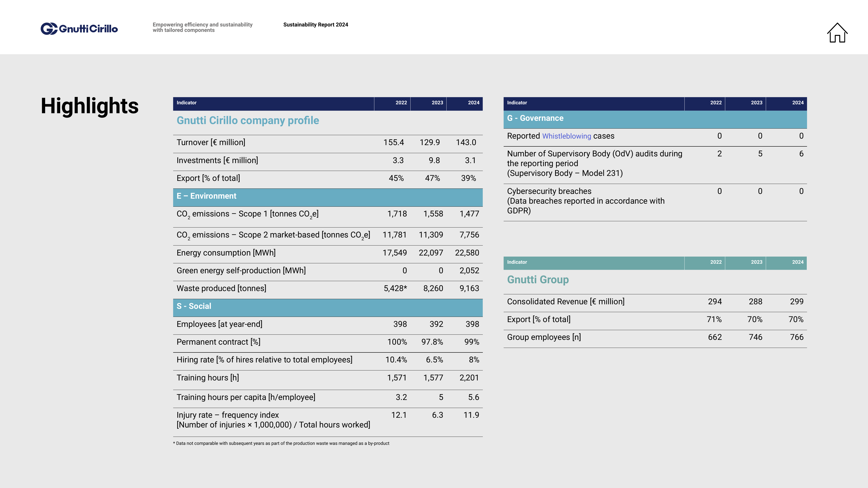868x488 pixels.
Task: Click Consolidated Revenue [€ million] label
Action: click(566, 302)
